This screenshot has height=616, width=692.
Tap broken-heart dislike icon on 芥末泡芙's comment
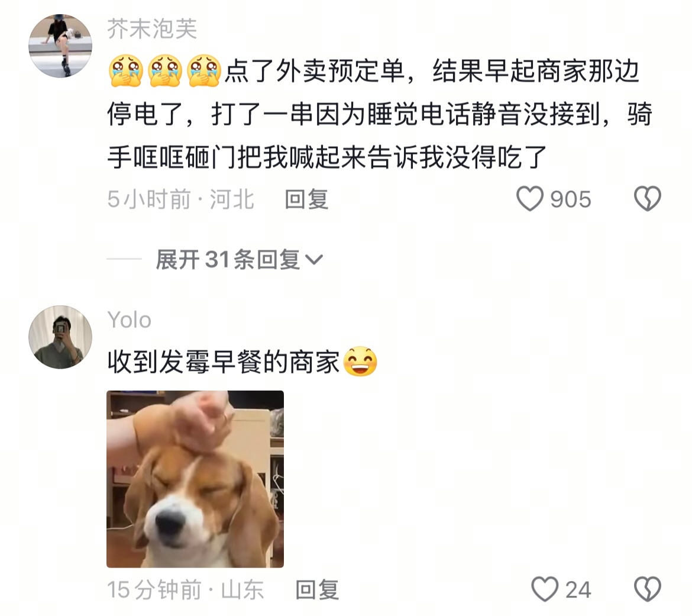648,199
